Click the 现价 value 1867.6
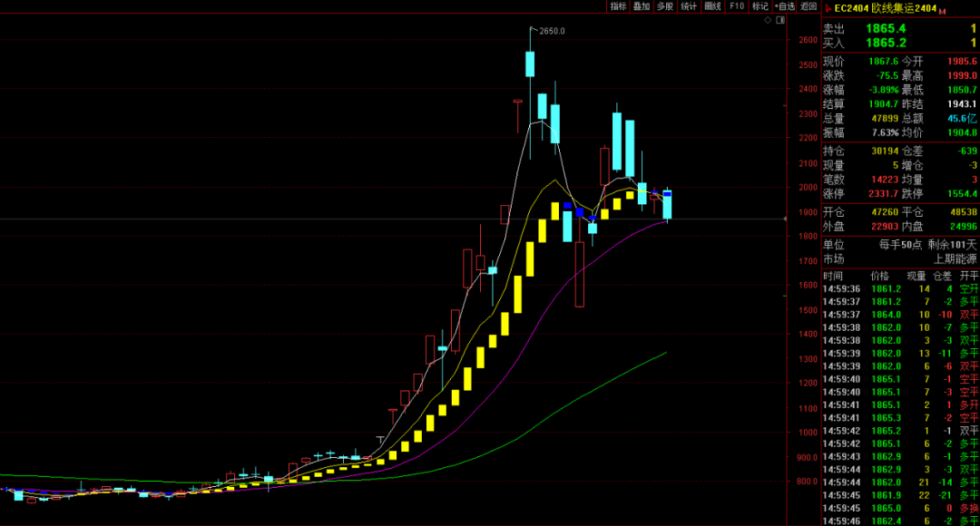 tap(883, 62)
